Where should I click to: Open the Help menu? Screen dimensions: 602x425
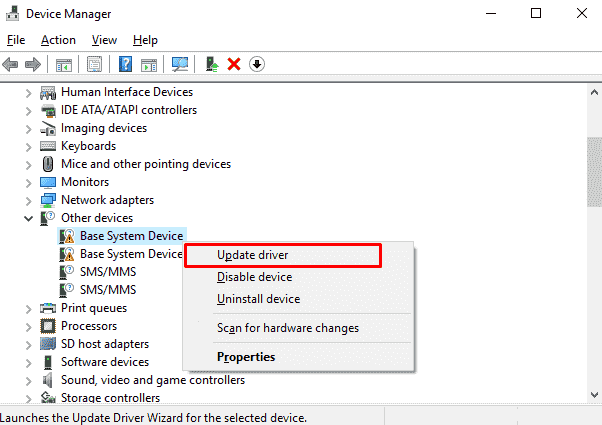pyautogui.click(x=145, y=40)
